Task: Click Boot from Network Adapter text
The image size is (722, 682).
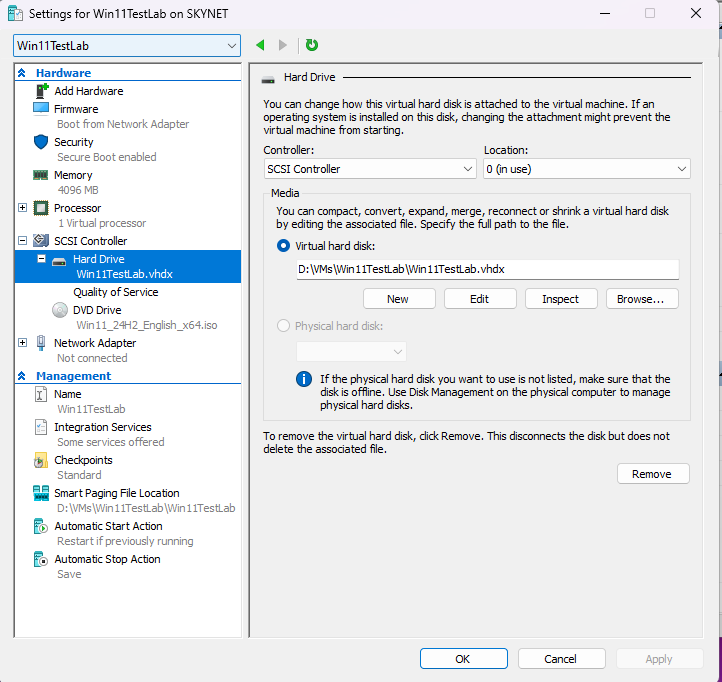Action: coord(123,124)
